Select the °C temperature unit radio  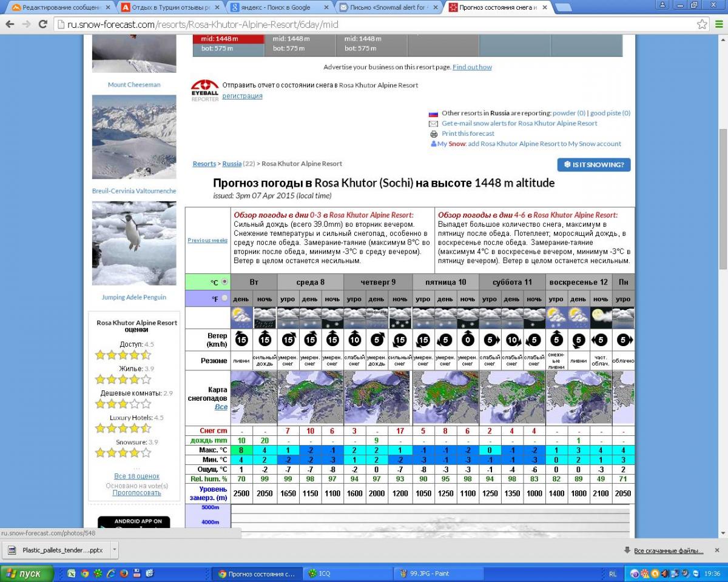[x=225, y=282]
